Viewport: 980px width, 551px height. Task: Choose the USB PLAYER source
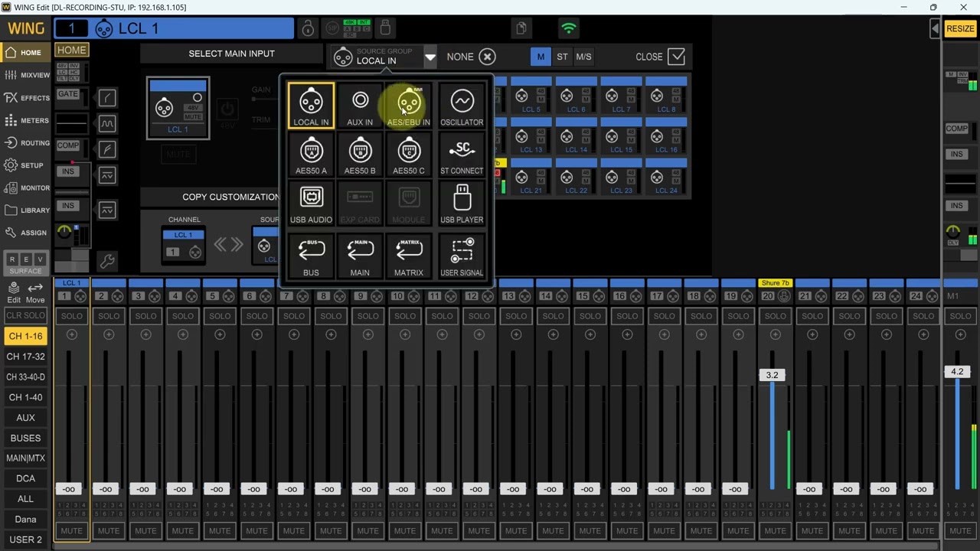click(462, 204)
